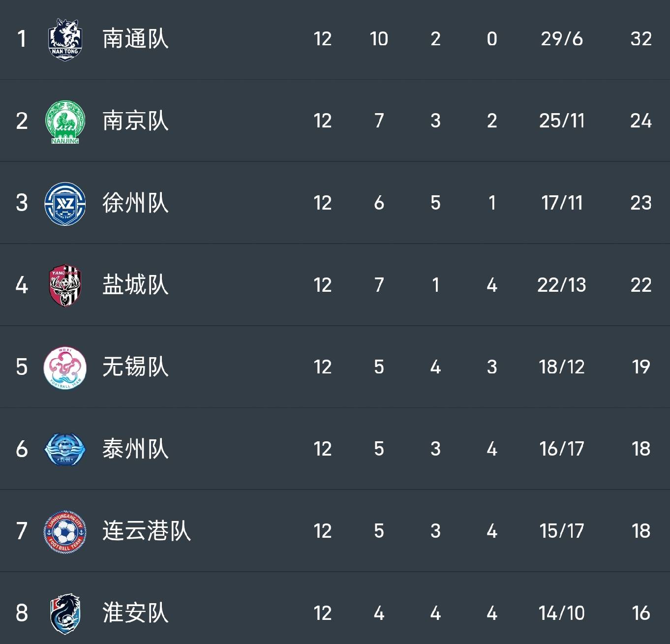Image resolution: width=670 pixels, height=644 pixels.
Task: Tap the 连云港队 team name
Action: (x=146, y=531)
